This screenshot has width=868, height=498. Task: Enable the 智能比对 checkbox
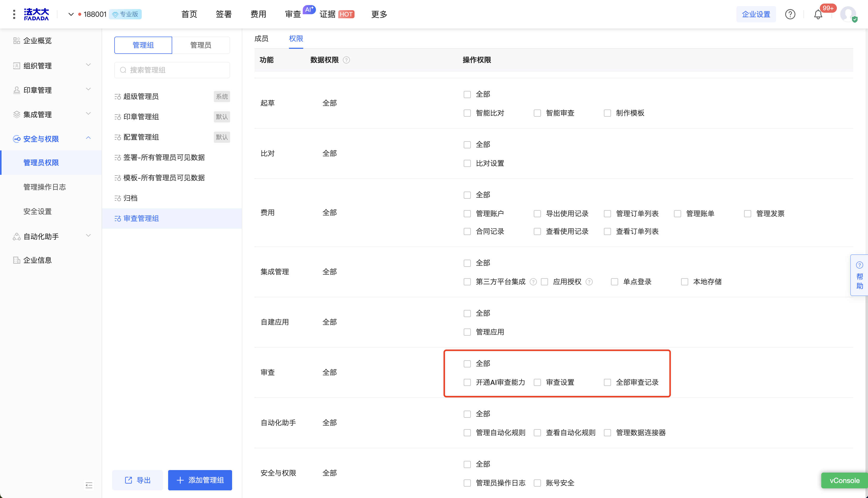point(467,113)
